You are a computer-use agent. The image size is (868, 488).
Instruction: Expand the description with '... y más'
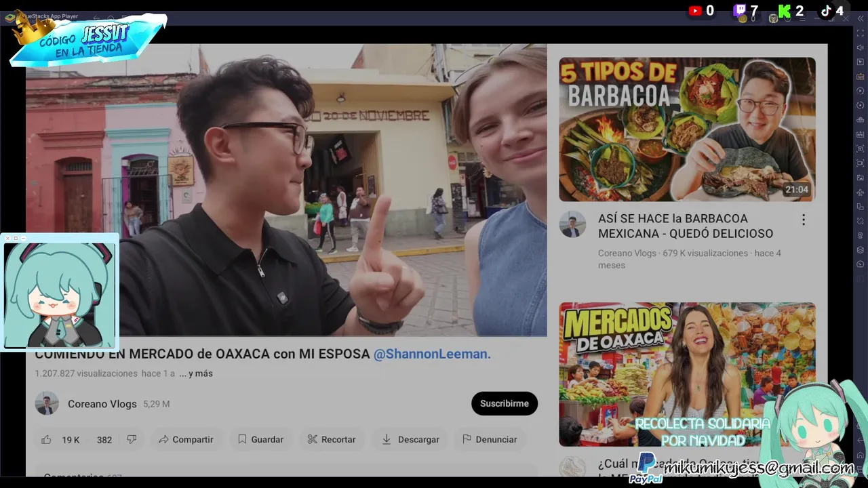pos(196,373)
